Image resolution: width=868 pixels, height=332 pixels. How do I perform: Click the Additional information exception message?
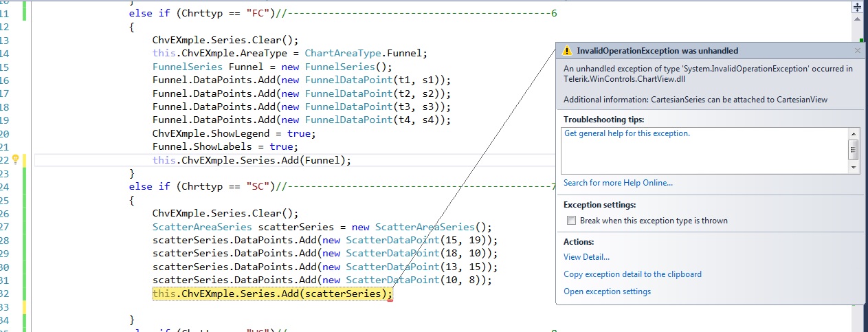[695, 100]
